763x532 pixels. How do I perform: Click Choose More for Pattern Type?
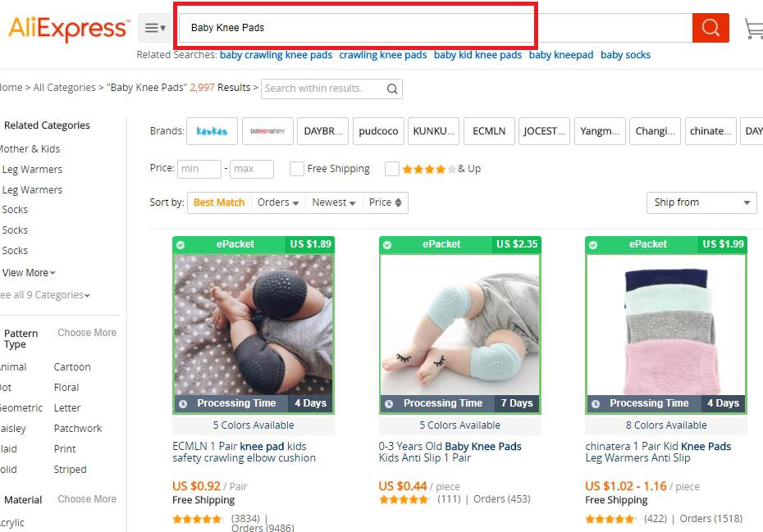[x=87, y=333]
